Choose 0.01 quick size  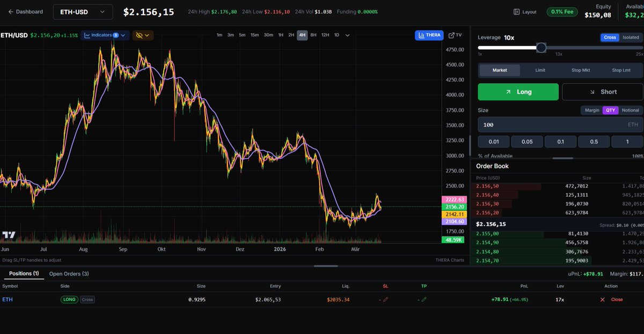pos(494,142)
